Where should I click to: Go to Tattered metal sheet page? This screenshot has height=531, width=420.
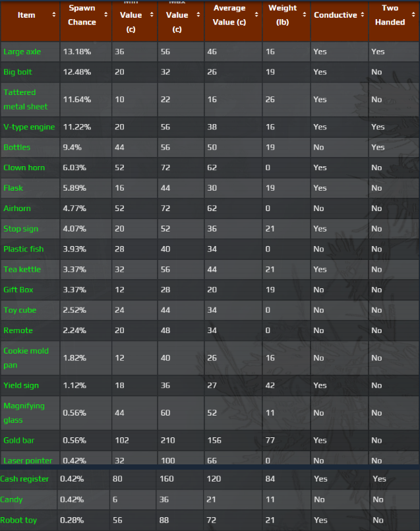[25, 100]
